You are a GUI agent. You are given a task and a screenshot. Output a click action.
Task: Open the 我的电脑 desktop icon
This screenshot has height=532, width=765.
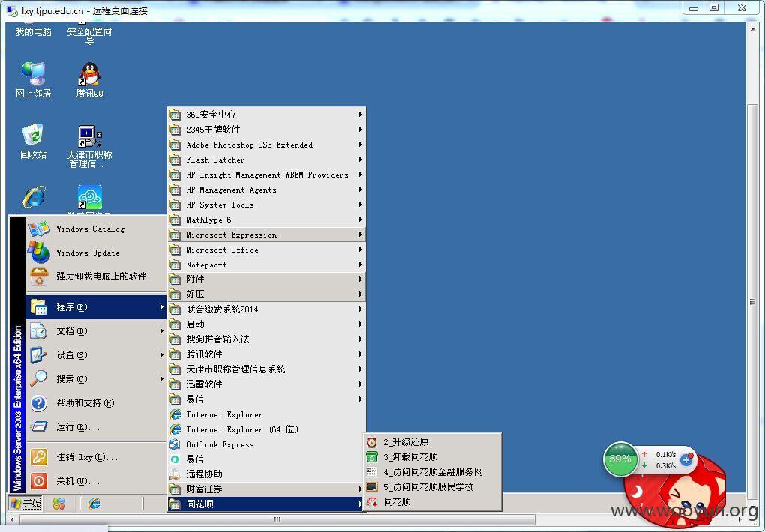click(x=33, y=29)
